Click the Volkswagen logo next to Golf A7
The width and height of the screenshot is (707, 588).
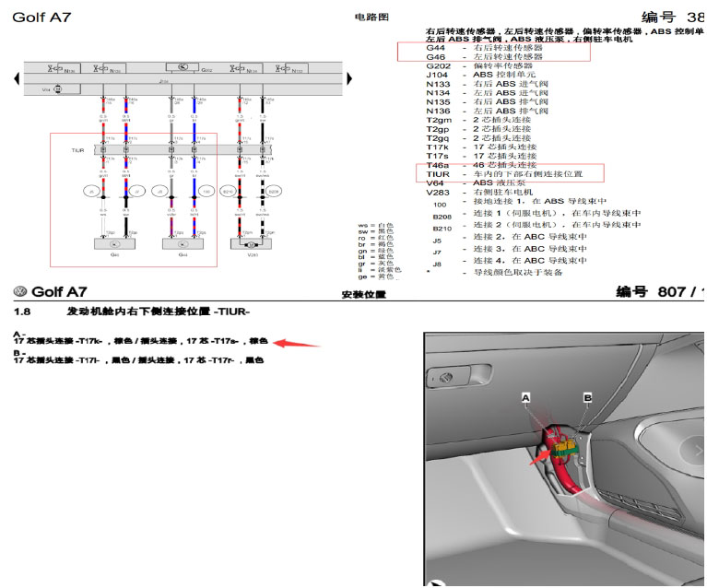20,291
